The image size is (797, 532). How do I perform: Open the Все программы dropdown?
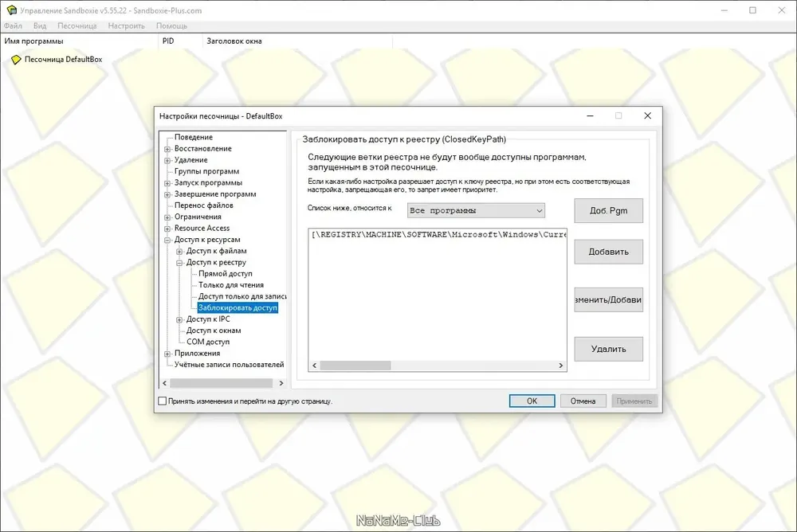point(476,210)
